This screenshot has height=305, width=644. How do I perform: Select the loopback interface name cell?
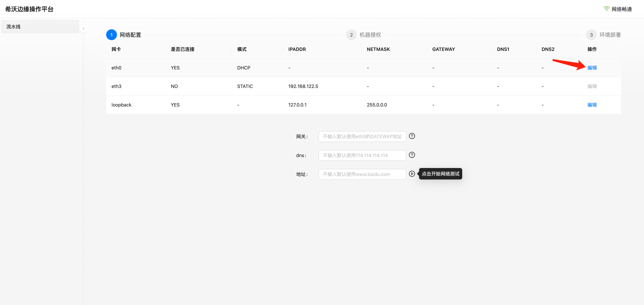[x=121, y=105]
